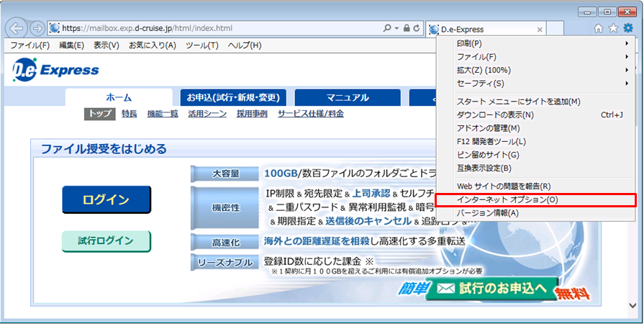The image size is (644, 324).
Task: Switch to the マニュアル tab
Action: point(348,98)
